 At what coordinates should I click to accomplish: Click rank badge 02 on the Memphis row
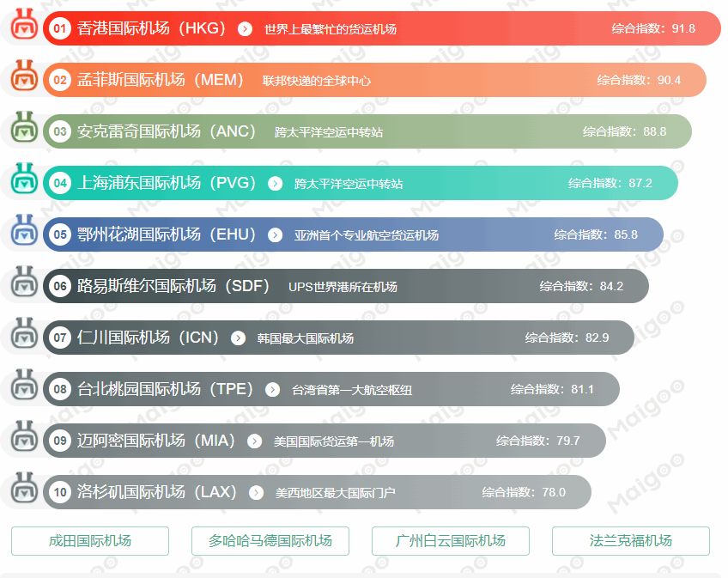(x=60, y=80)
